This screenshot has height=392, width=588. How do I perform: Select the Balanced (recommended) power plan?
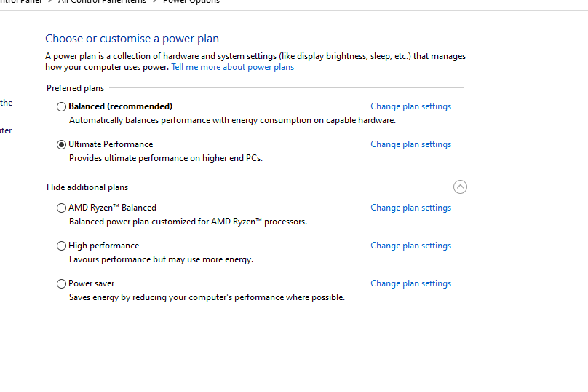61,106
